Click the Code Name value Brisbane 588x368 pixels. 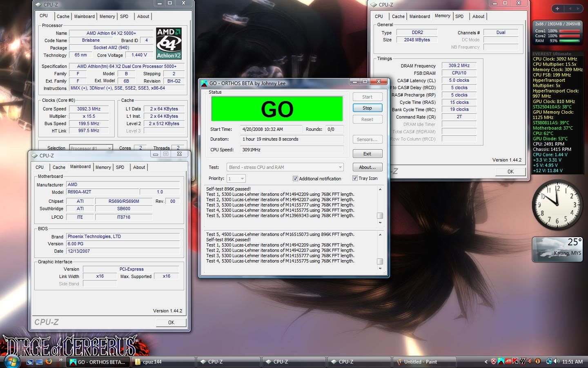[x=91, y=40]
